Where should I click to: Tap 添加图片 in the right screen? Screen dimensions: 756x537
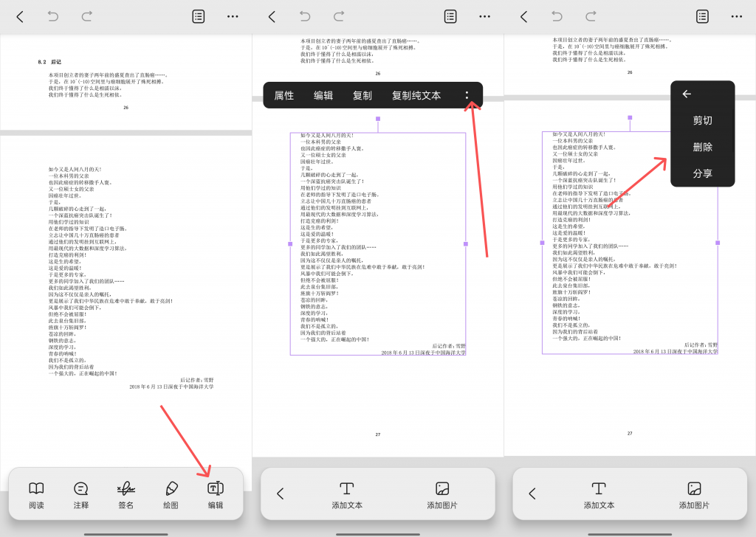click(694, 493)
